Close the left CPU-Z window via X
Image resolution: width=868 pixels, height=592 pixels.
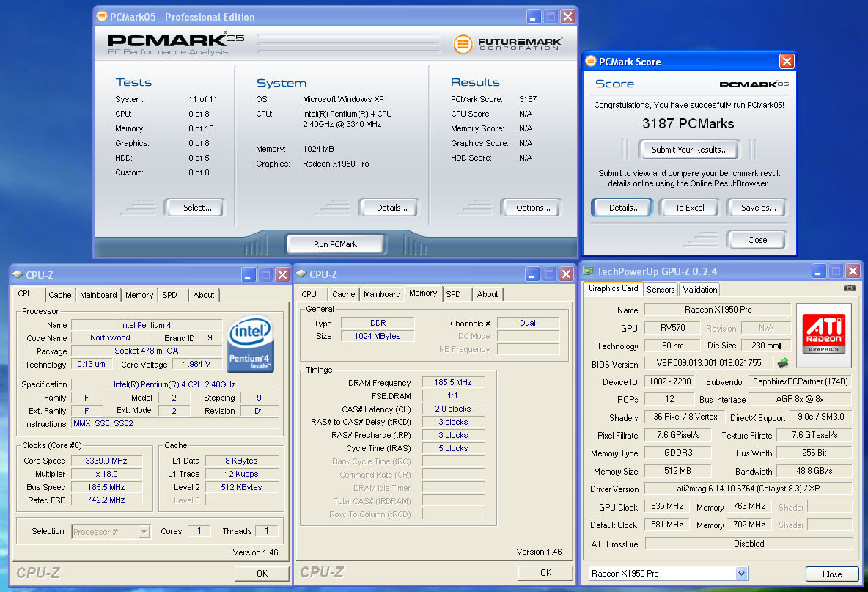pos(282,274)
